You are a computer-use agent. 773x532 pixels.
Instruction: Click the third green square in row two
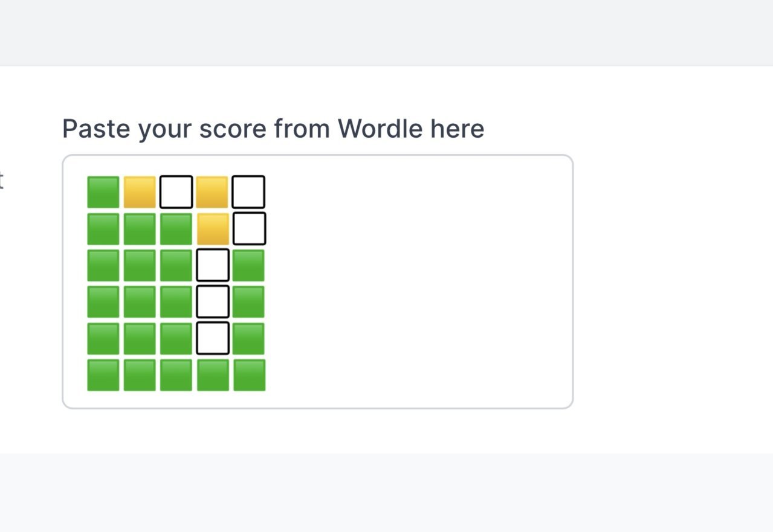click(x=176, y=229)
